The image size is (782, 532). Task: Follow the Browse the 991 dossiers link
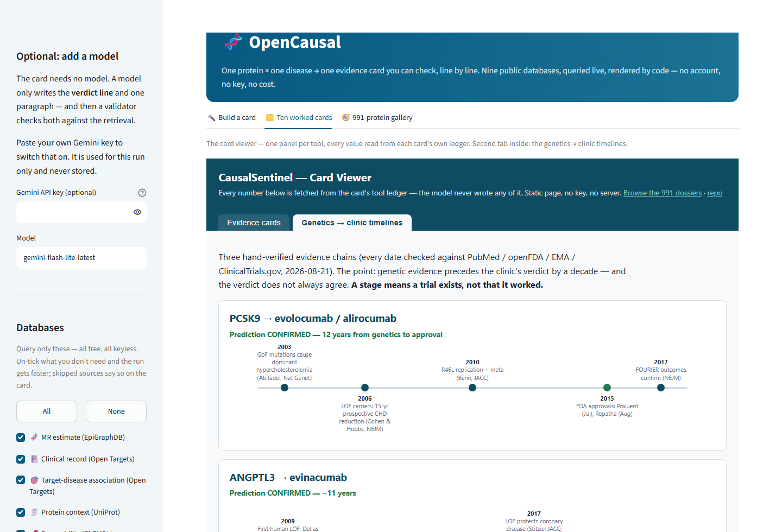(663, 193)
